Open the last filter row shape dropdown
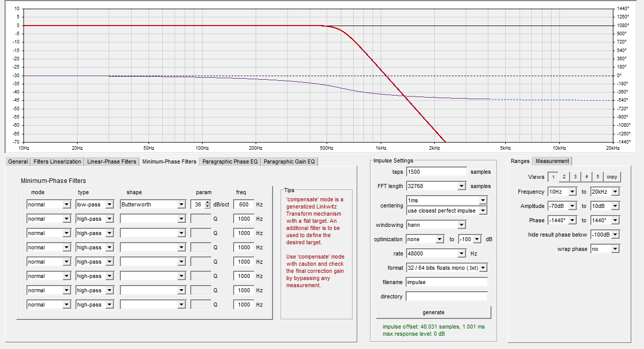The image size is (644, 349). 153,305
